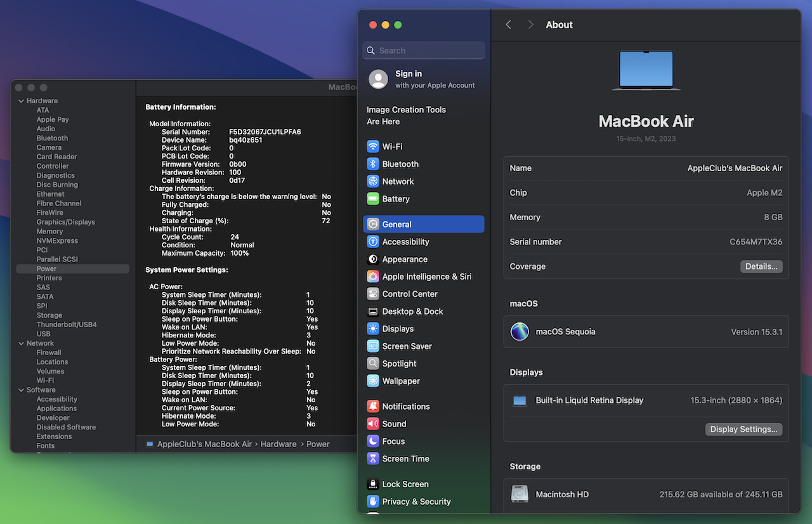Click the Macintosh HD drive icon
812x524 pixels.
coord(520,494)
